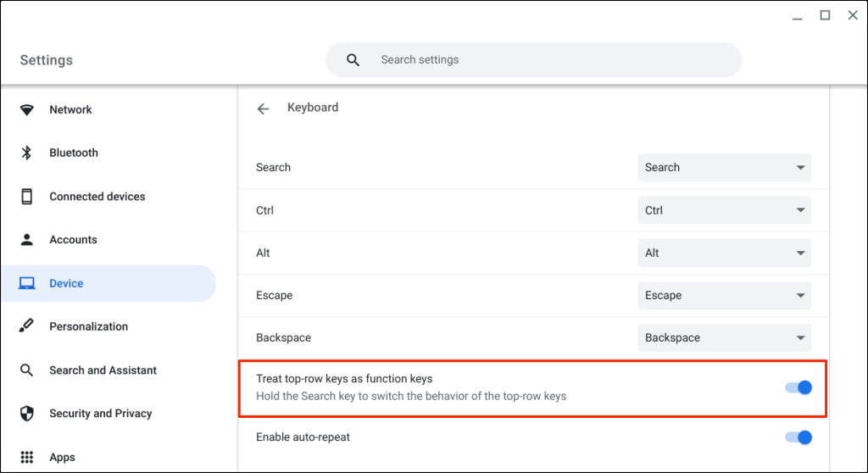868x473 pixels.
Task: Open the Search key dropdown
Action: pyautogui.click(x=724, y=168)
